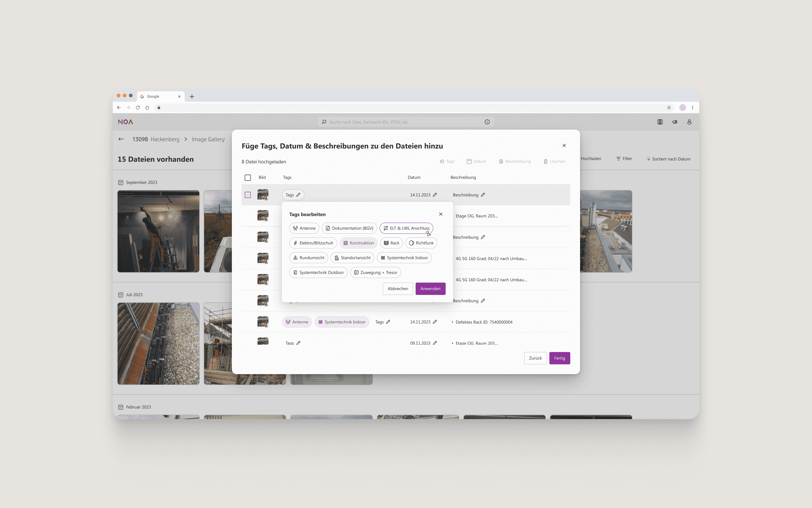Toggle Systemtechnik Indoor chip in Tags bearbeiten popup

[404, 258]
